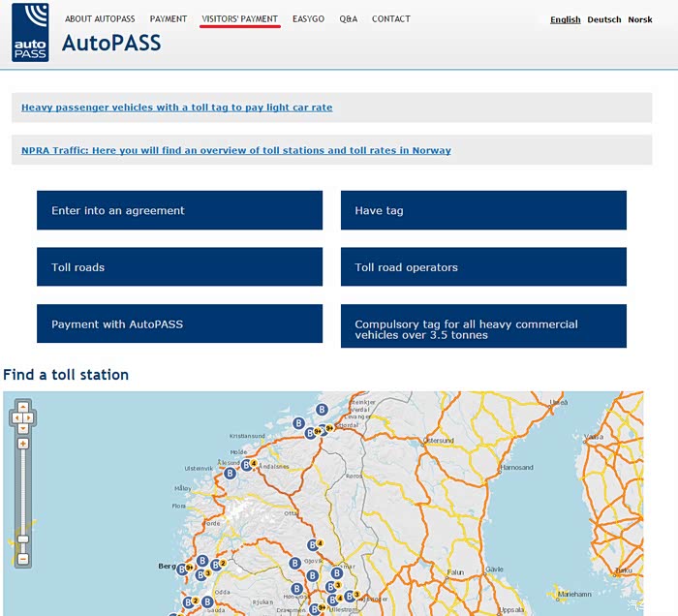Image resolution: width=678 pixels, height=616 pixels.
Task: Click toll station marker near Ålesund
Action: tap(247, 465)
